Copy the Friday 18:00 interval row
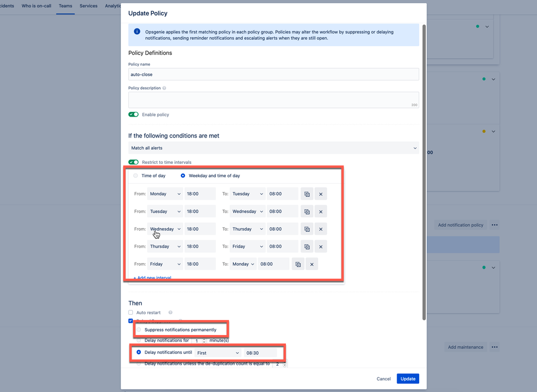 298,264
